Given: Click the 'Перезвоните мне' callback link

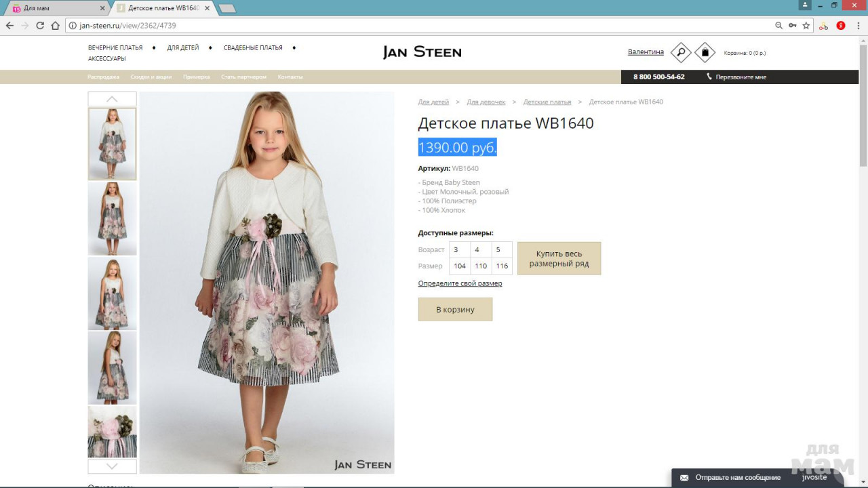Looking at the screenshot, I should click(x=740, y=77).
